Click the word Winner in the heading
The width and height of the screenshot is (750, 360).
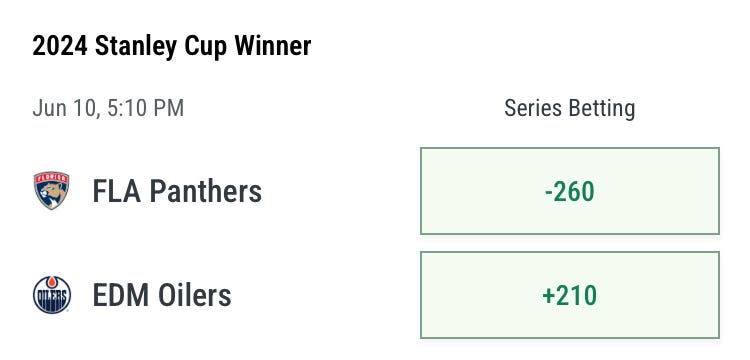pos(273,46)
